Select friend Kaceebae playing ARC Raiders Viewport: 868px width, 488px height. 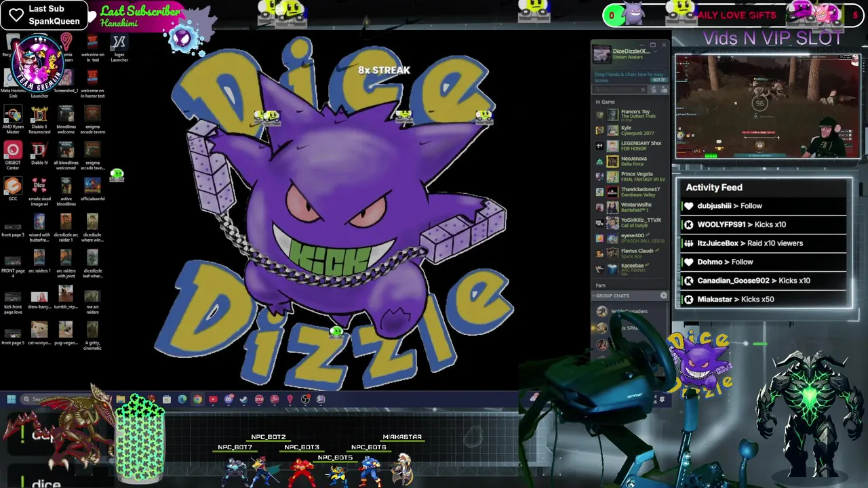[x=631, y=268]
